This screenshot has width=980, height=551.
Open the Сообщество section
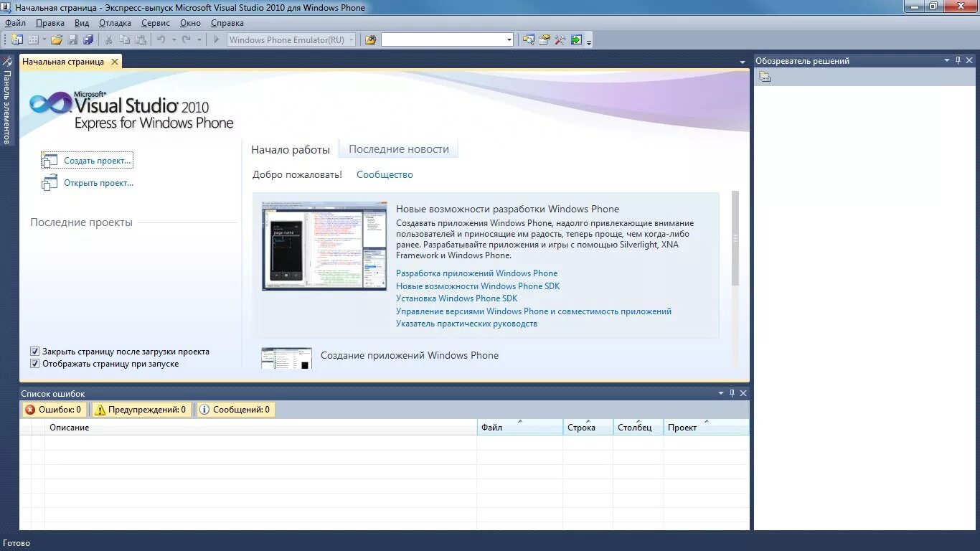385,174
